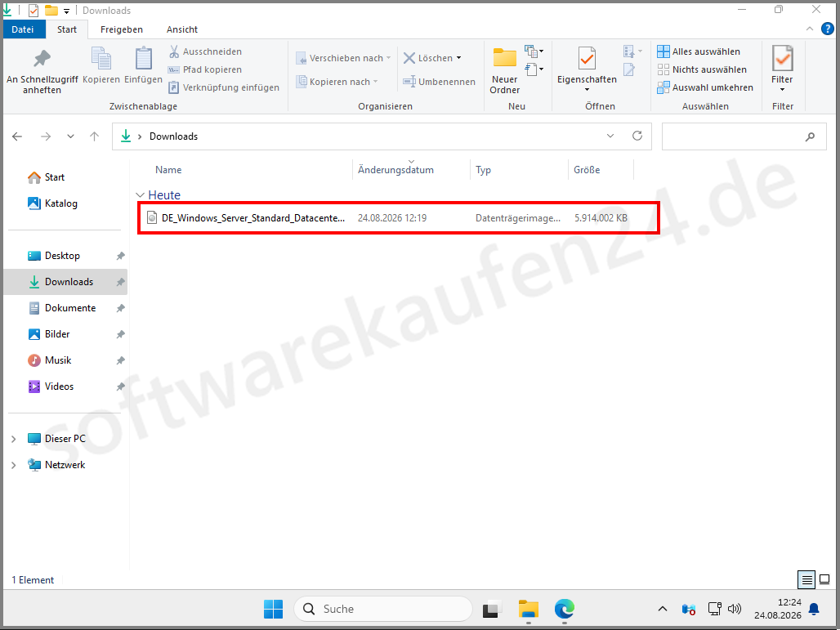The height and width of the screenshot is (630, 840).
Task: Open the Datei tab
Action: 23,29
